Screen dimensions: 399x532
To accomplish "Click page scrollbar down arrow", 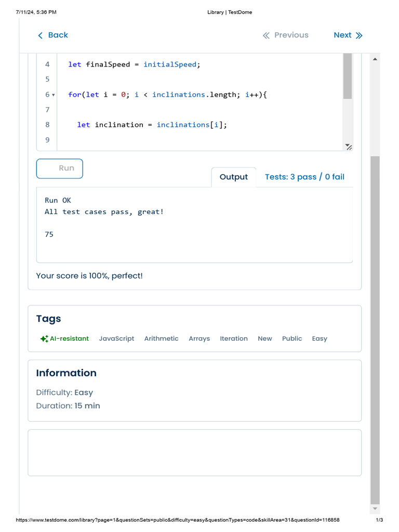I will pos(375,508).
